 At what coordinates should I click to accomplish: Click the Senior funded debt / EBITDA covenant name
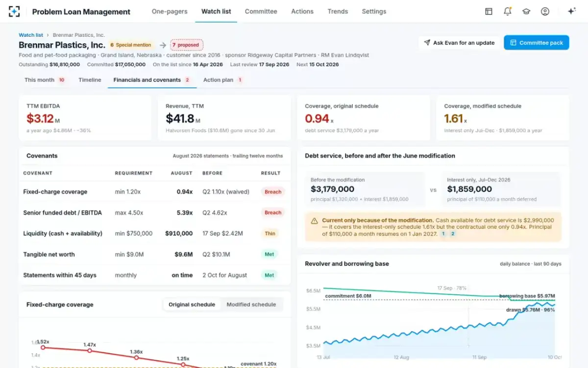63,212
